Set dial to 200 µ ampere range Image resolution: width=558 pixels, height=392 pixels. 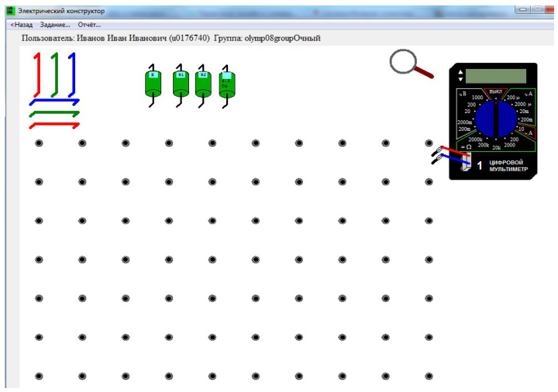513,98
